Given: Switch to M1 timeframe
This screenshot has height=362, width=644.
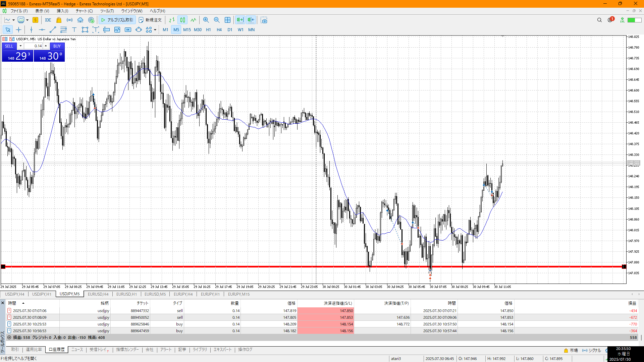Looking at the screenshot, I should click(x=165, y=30).
